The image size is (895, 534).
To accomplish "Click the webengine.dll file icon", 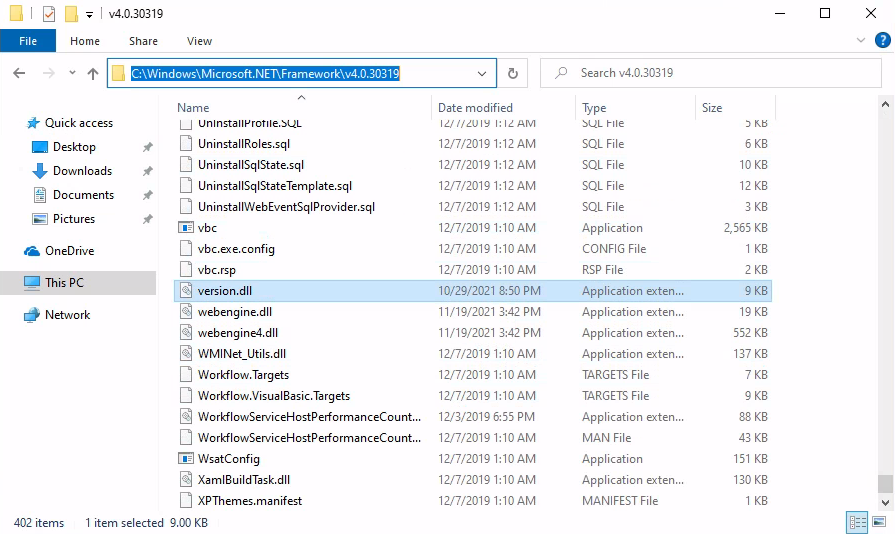I will (x=186, y=312).
